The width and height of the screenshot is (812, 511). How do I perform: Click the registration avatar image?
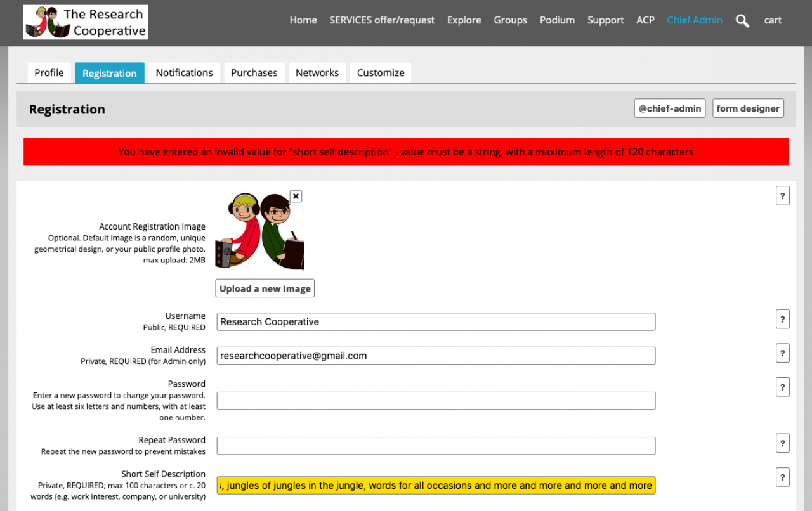coord(260,232)
